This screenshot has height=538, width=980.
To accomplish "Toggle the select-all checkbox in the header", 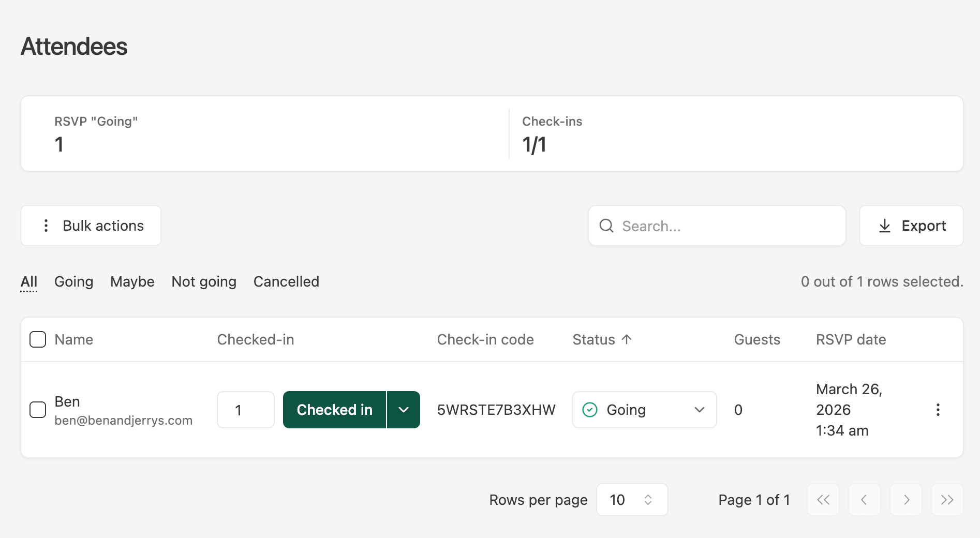I will point(38,339).
